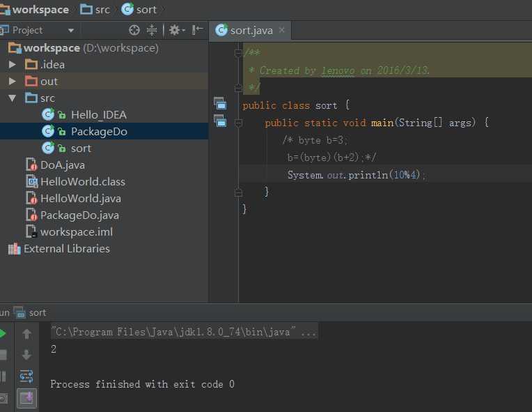The image size is (532, 412).
Task: Click the HelloWorld.class file icon
Action: pos(31,181)
